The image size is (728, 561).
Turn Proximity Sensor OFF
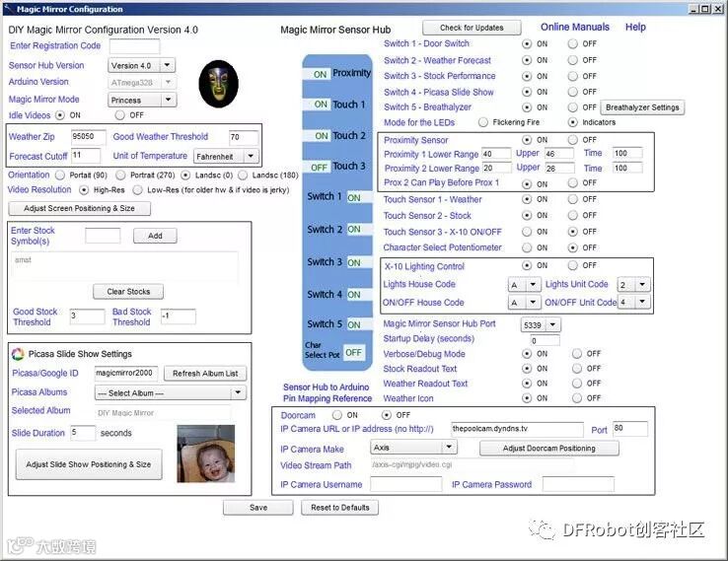(x=573, y=140)
